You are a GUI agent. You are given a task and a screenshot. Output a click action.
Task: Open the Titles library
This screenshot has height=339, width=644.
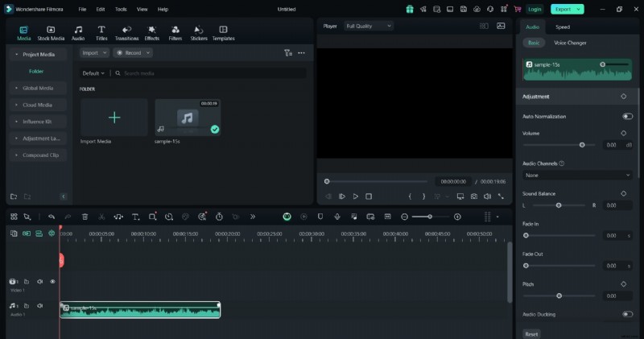tap(101, 33)
